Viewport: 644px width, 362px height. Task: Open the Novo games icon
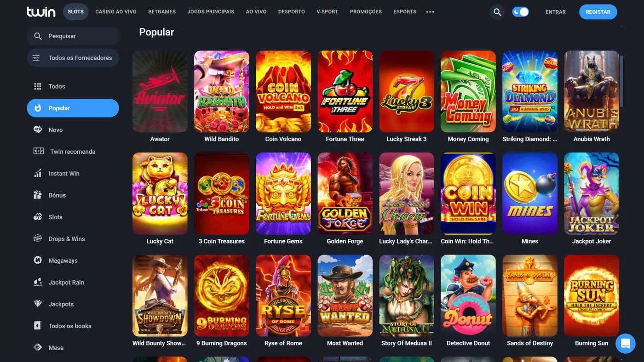coord(38,130)
